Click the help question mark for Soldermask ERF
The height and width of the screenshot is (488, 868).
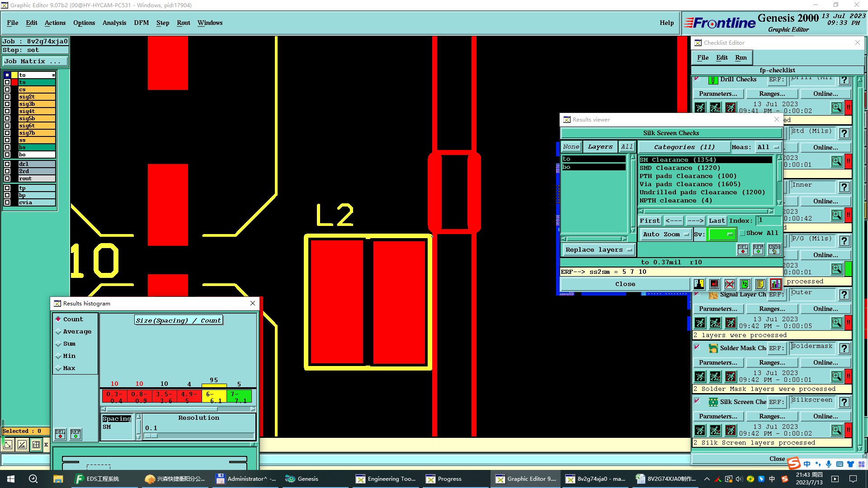coord(844,348)
